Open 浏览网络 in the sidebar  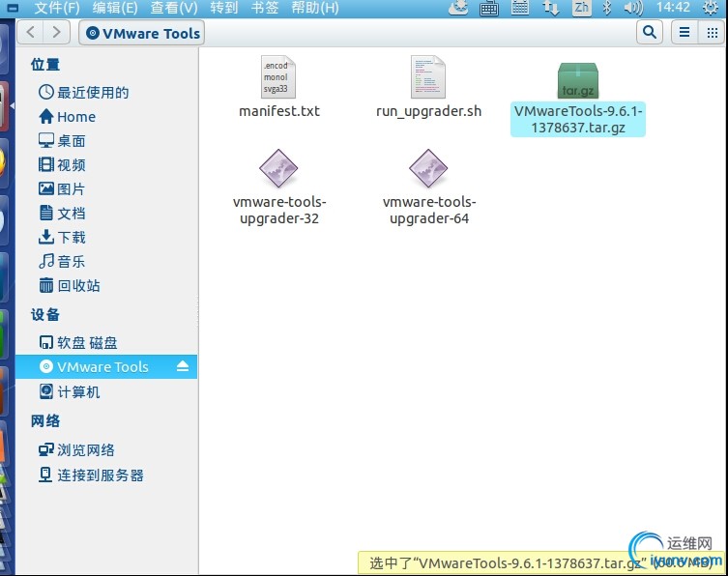[106, 449]
